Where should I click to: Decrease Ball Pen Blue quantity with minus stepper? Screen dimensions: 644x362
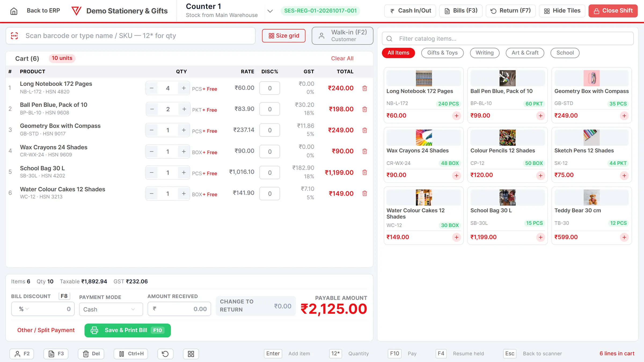[152, 109]
